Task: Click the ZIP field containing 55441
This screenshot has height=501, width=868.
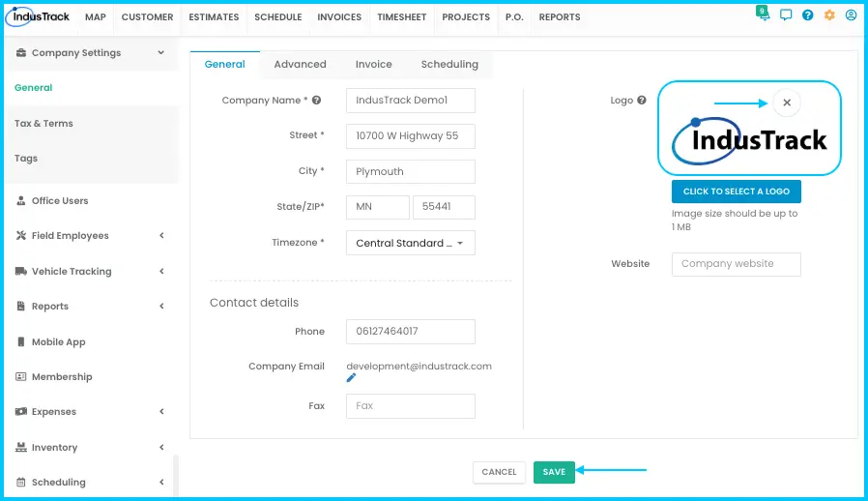Action: 444,207
